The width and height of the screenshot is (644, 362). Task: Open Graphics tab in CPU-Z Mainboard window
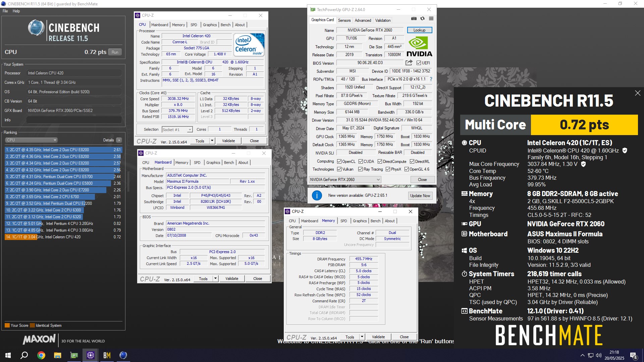pos(213,163)
